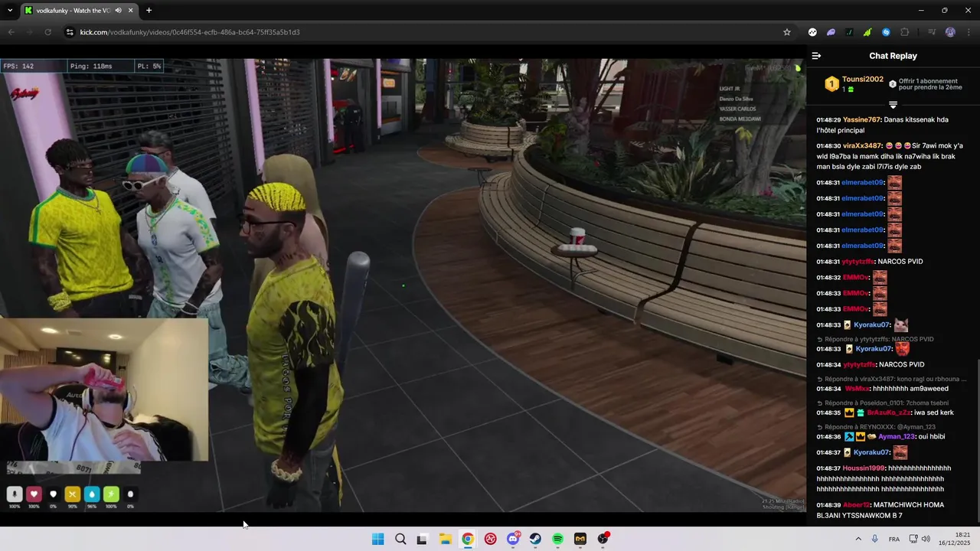Click the tray microphone icon
This screenshot has height=551, width=980.
(875, 539)
